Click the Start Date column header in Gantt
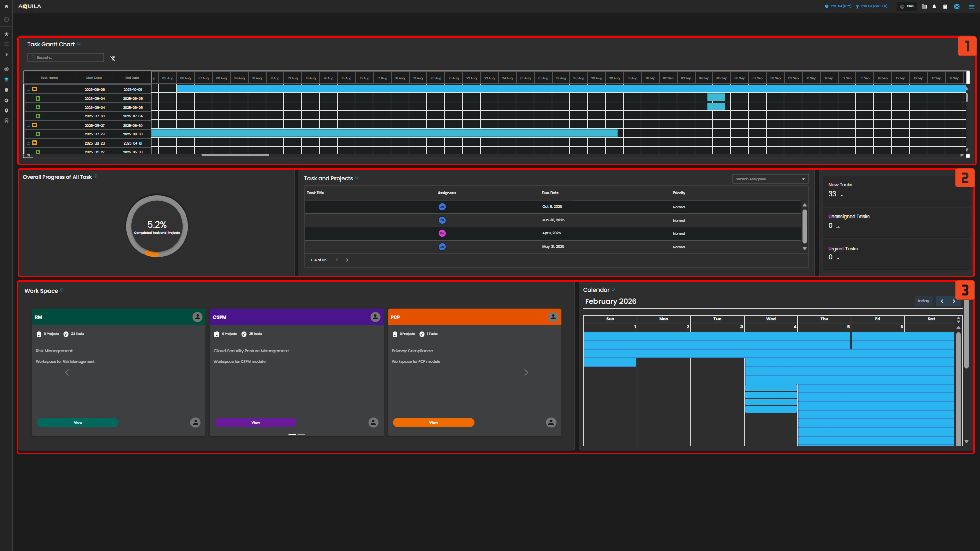The image size is (980, 551). pos(94,78)
